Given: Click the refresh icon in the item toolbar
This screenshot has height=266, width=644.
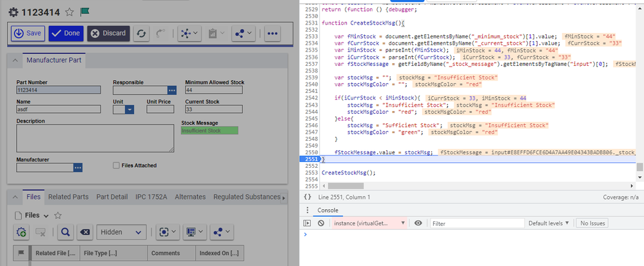Looking at the screenshot, I should click(x=141, y=33).
